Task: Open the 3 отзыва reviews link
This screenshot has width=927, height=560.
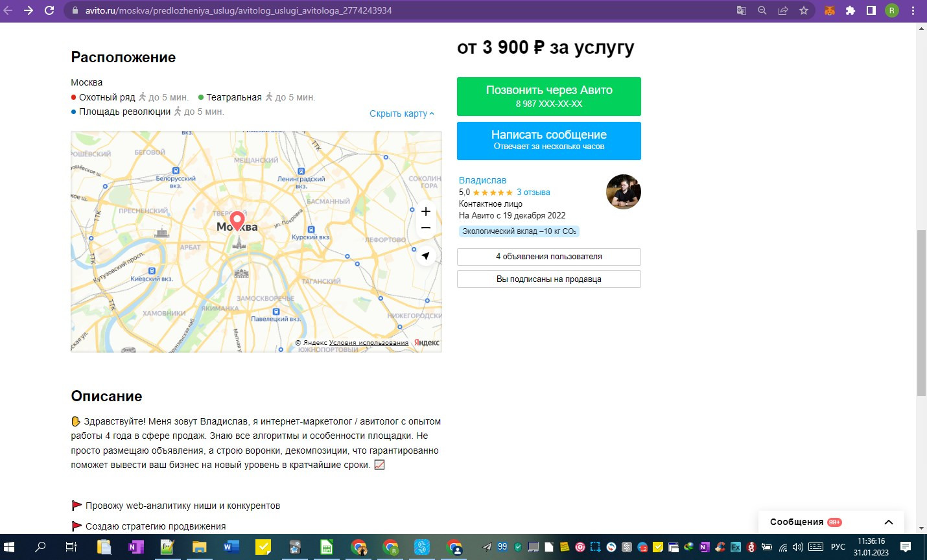Action: tap(534, 192)
